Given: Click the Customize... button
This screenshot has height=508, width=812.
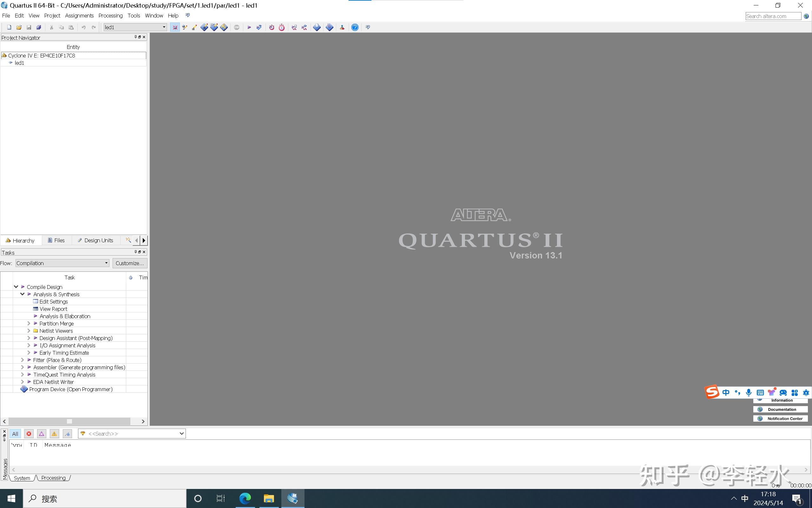Looking at the screenshot, I should coord(129,263).
